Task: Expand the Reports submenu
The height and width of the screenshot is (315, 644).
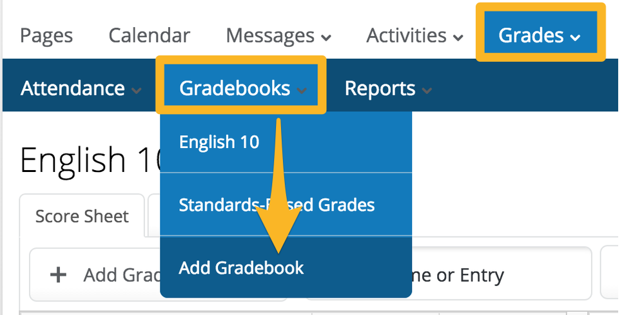Action: click(x=388, y=88)
